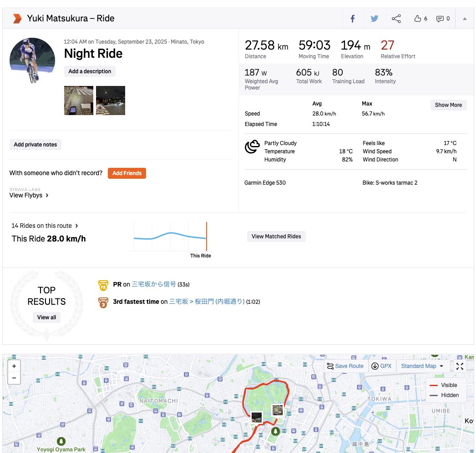This screenshot has height=453, width=476.
Task: Show More ride statistics
Action: pyautogui.click(x=448, y=105)
